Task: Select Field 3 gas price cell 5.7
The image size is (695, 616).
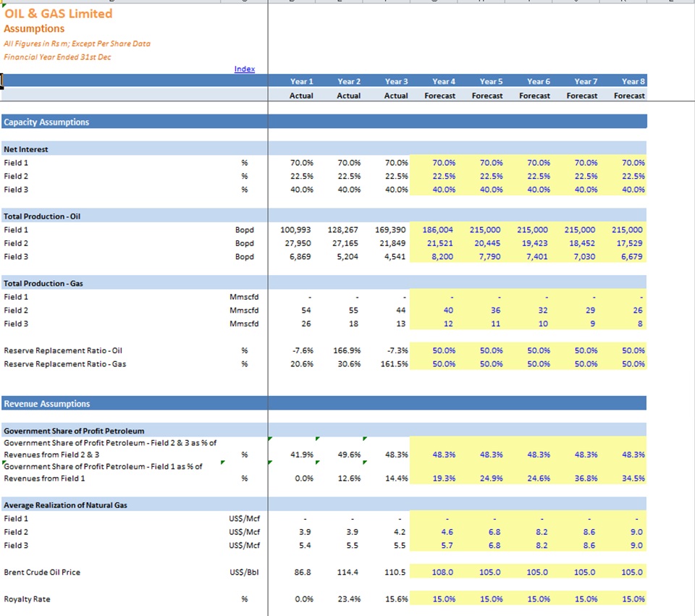Action: coord(447,545)
